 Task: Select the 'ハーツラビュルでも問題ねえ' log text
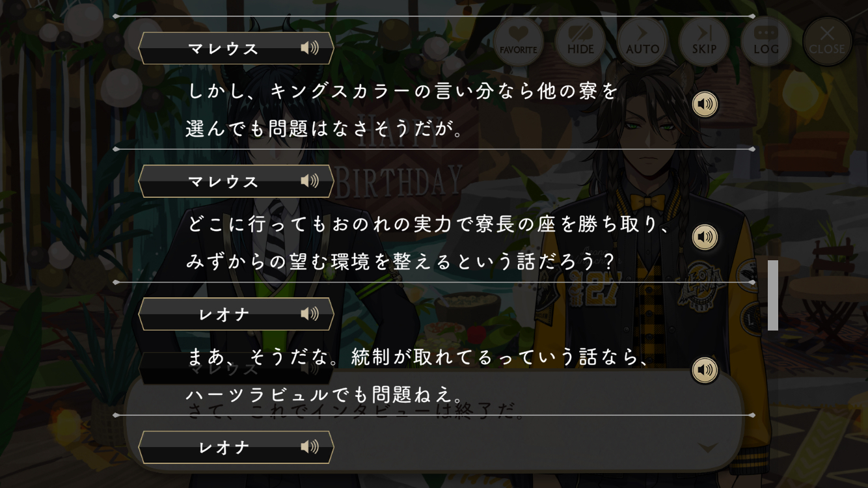325,394
